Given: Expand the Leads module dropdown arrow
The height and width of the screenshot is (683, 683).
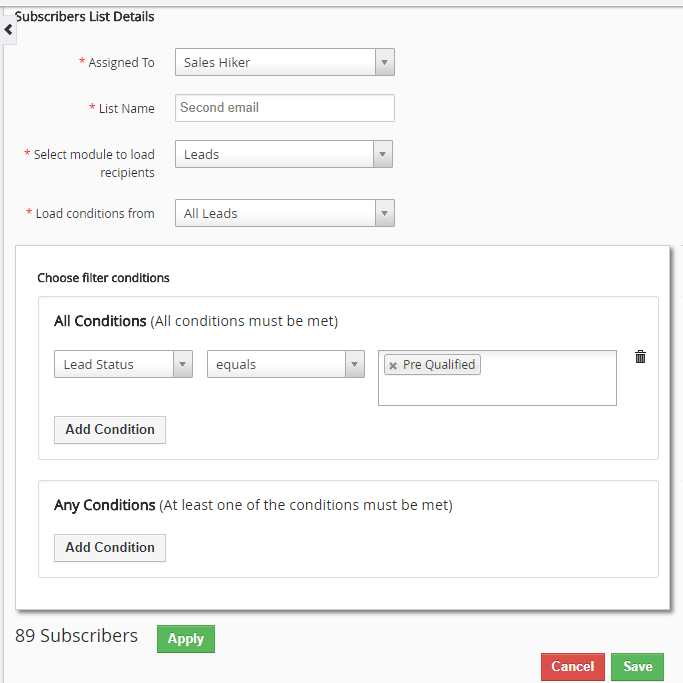Looking at the screenshot, I should click(382, 154).
